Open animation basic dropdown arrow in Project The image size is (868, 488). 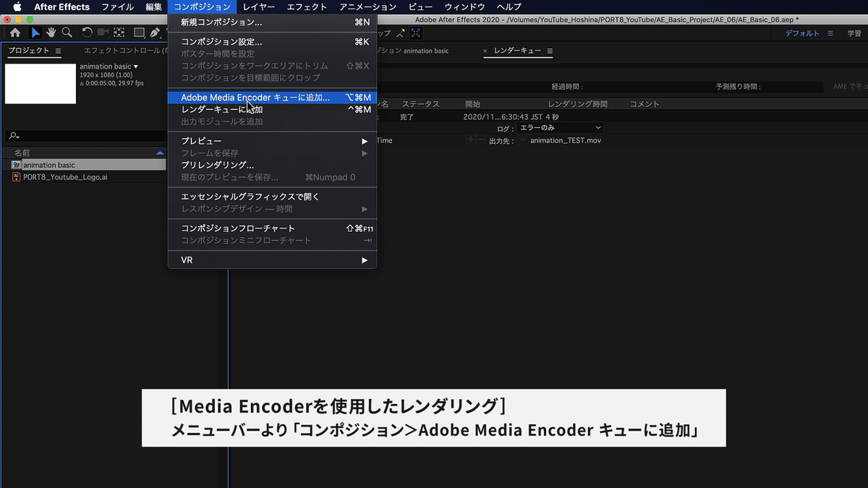coord(135,67)
